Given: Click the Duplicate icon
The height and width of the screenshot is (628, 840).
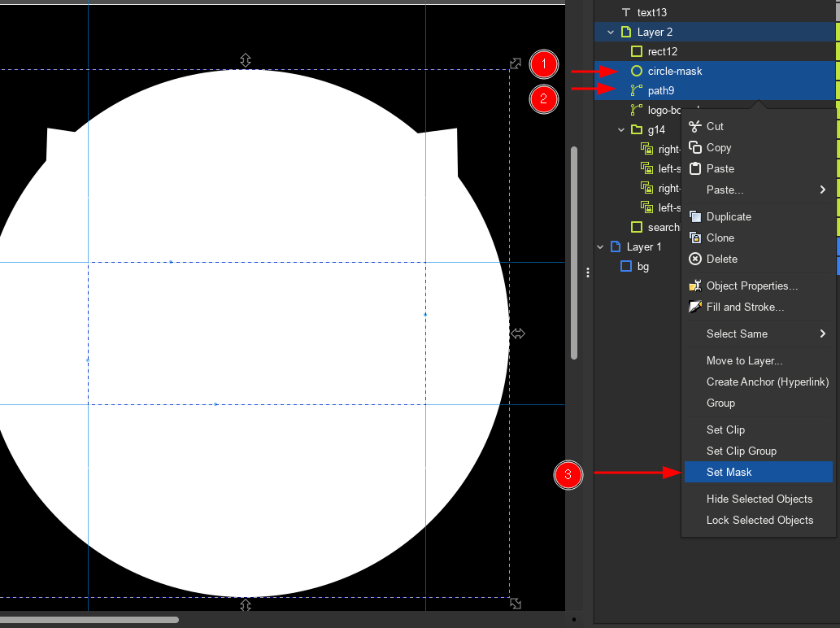Looking at the screenshot, I should [x=694, y=216].
